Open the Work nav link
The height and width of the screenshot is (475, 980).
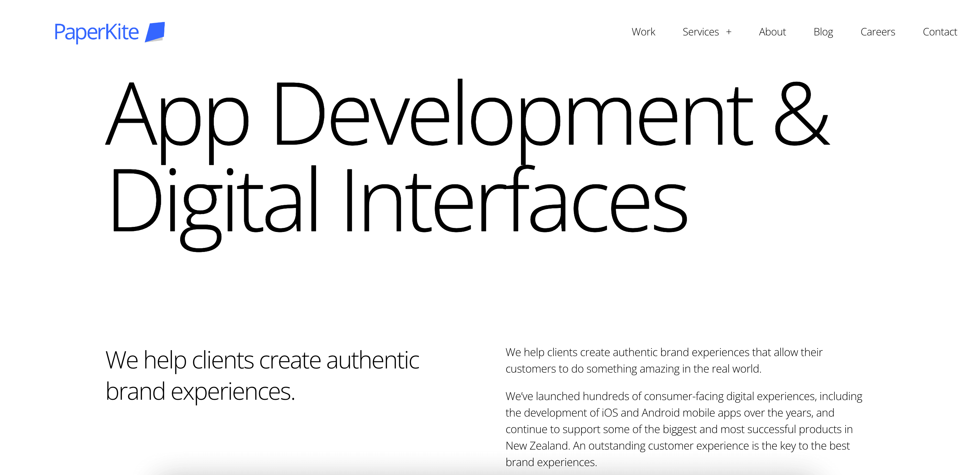coord(643,32)
